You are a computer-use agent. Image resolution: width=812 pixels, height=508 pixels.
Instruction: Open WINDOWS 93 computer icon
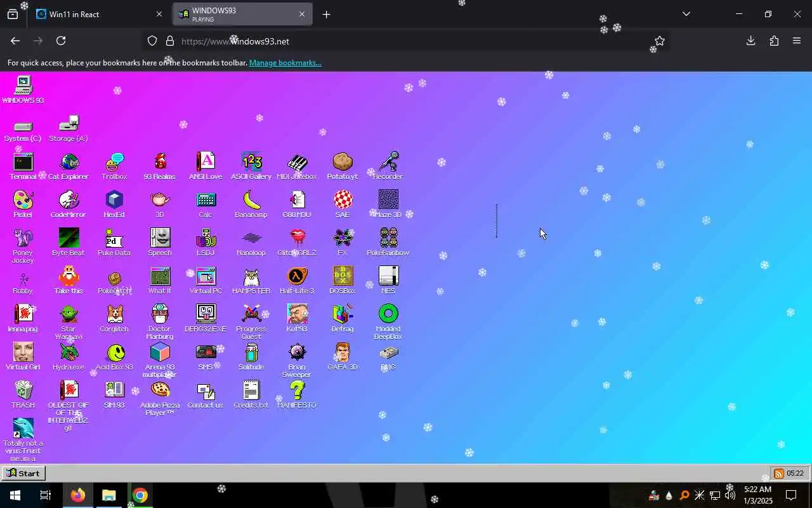pyautogui.click(x=23, y=90)
